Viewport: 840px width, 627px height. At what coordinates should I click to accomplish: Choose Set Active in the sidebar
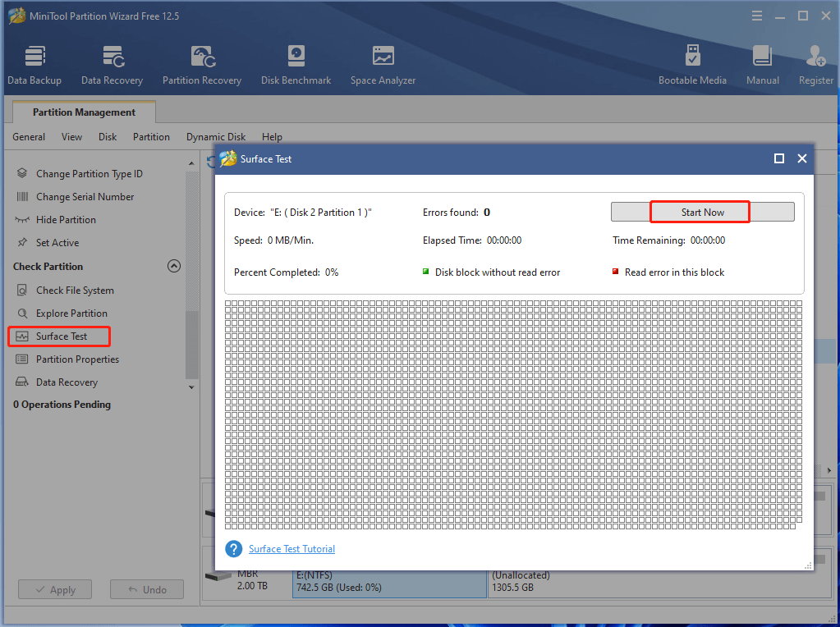click(x=57, y=243)
